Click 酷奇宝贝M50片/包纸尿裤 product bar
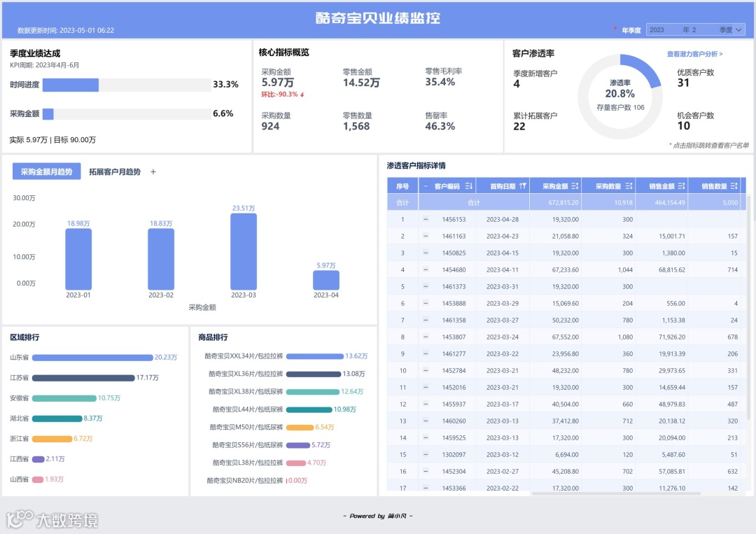This screenshot has height=534, width=756. pos(300,427)
